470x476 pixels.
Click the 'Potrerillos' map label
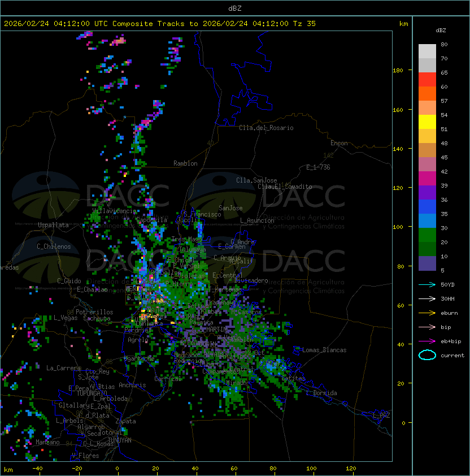pos(94,312)
